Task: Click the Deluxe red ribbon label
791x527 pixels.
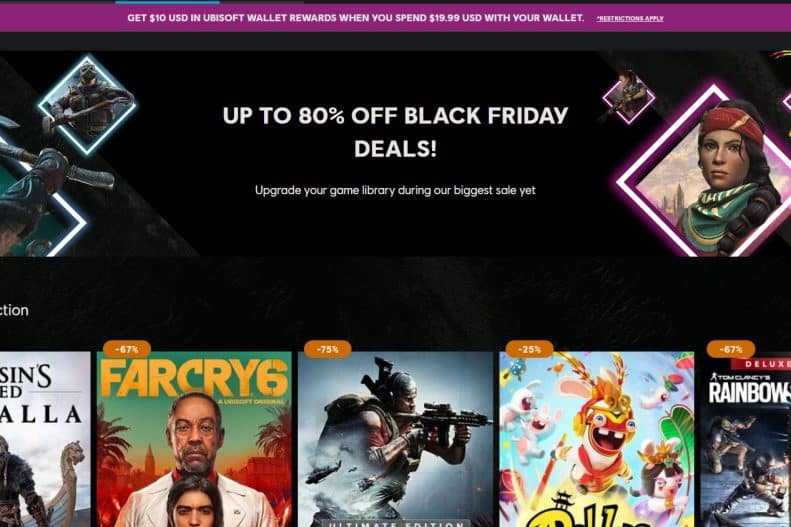Action: tap(762, 364)
